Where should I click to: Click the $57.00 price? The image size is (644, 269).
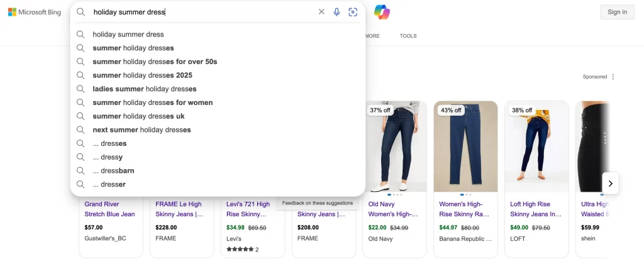(x=94, y=228)
